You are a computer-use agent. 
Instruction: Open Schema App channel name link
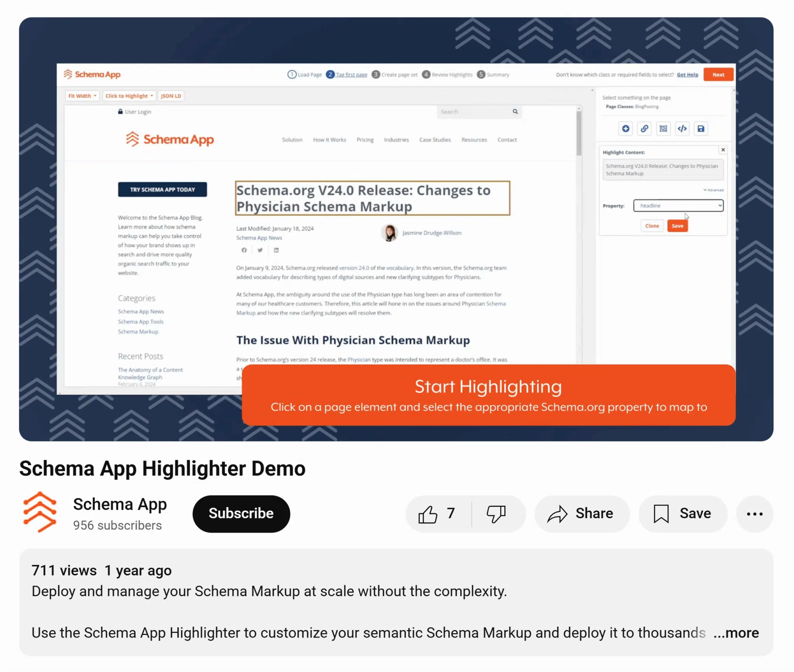120,504
